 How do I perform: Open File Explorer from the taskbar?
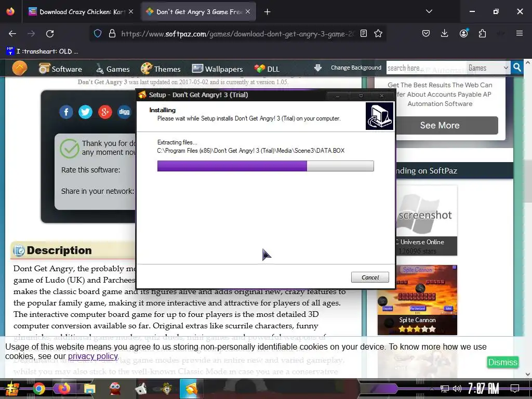coord(89,389)
